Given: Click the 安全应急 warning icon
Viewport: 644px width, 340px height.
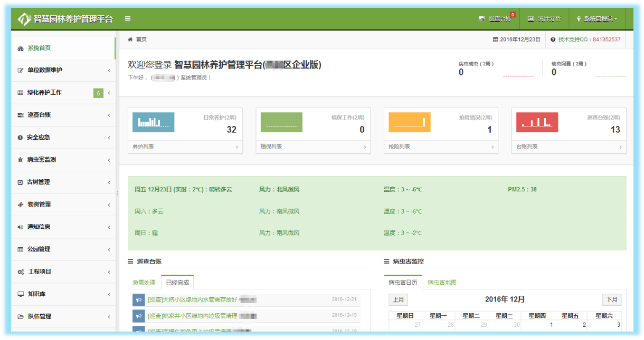Looking at the screenshot, I should tap(20, 138).
